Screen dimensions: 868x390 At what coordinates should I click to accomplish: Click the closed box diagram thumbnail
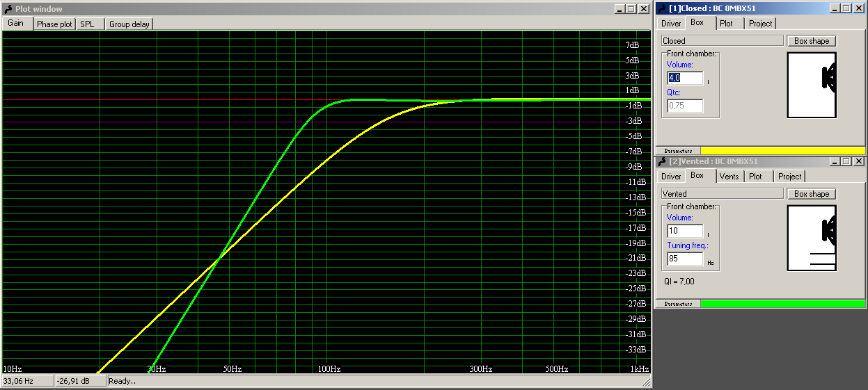click(x=812, y=86)
